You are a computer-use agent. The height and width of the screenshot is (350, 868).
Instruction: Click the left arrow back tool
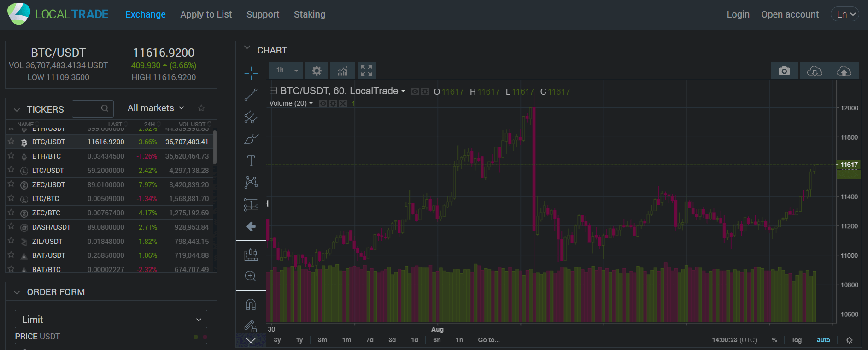[x=251, y=226]
